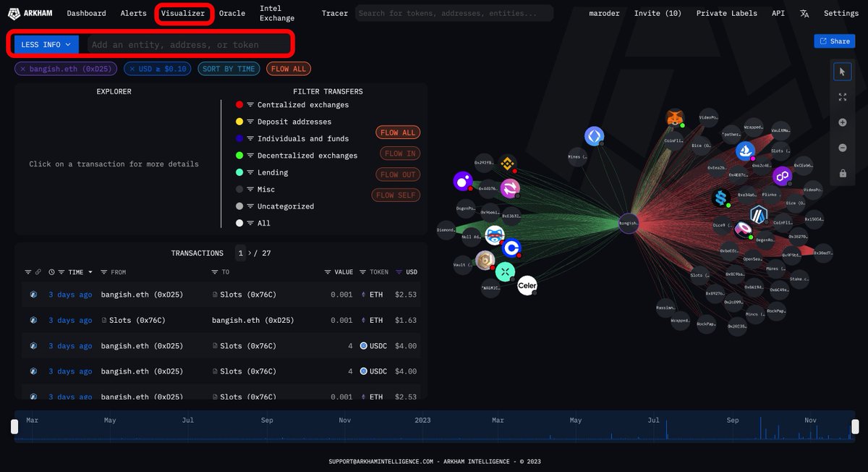The image size is (868, 472).
Task: Select the cursor tool in visualizer sidebar
Action: coord(842,71)
